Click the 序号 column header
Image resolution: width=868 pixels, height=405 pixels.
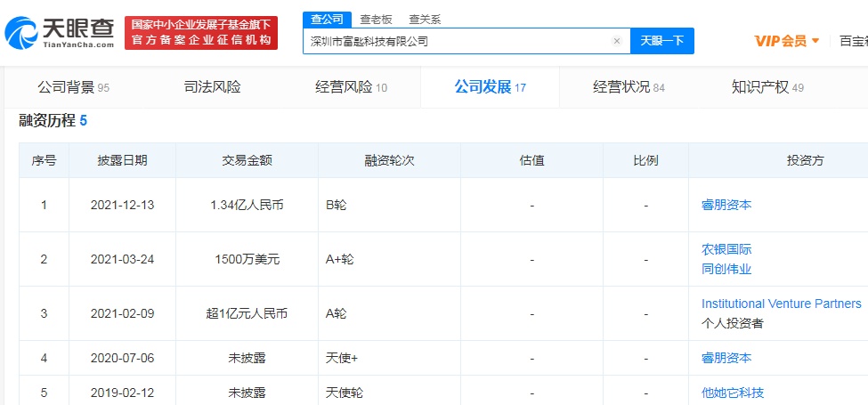[44, 161]
